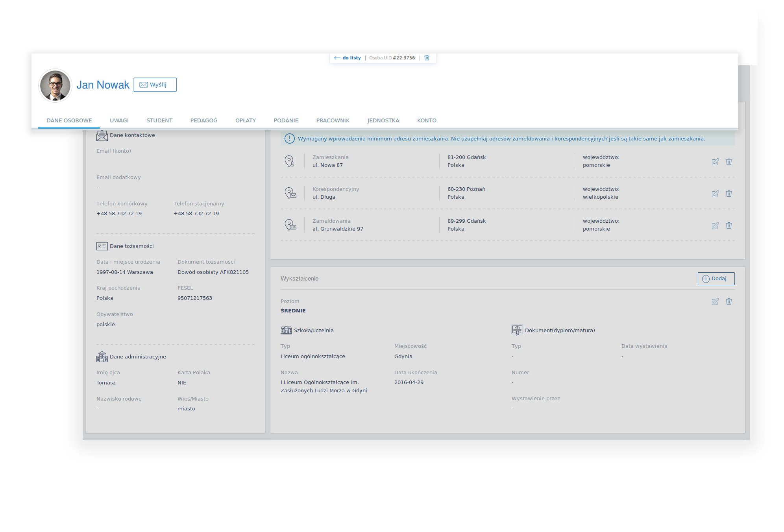Click the Dane administracyjne building icon
Screen dimensions: 784x532
click(x=102, y=357)
